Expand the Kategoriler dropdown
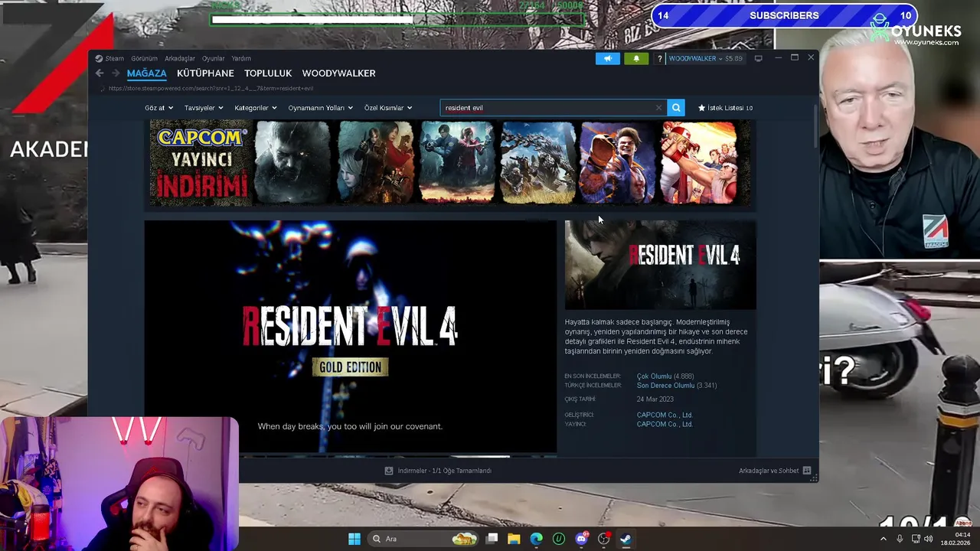This screenshot has width=980, height=551. 256,108
